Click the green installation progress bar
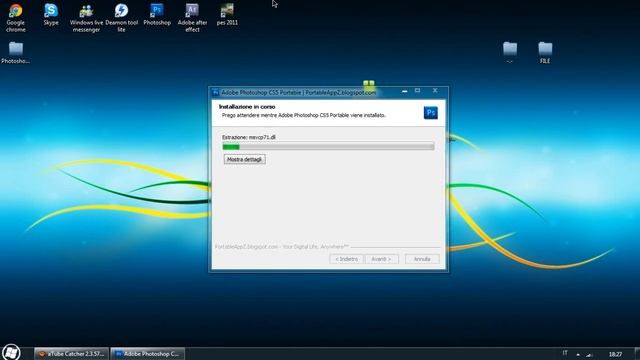640x360 pixels. [328, 147]
